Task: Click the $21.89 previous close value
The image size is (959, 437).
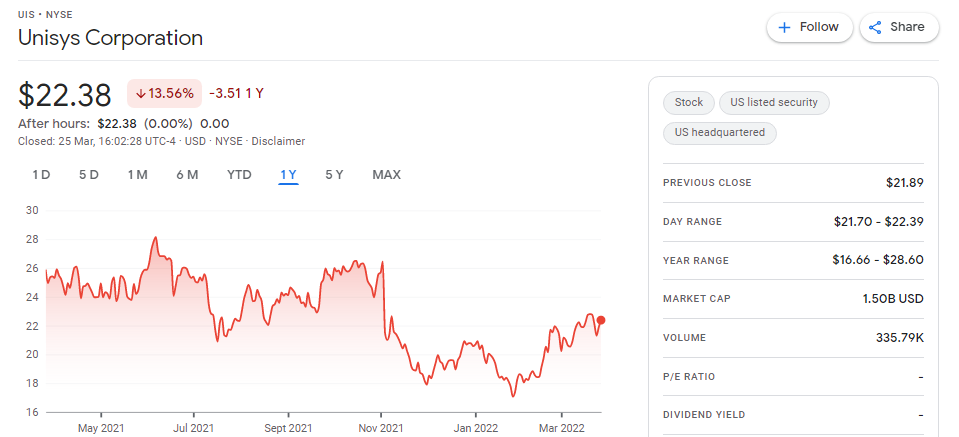Action: pyautogui.click(x=905, y=183)
